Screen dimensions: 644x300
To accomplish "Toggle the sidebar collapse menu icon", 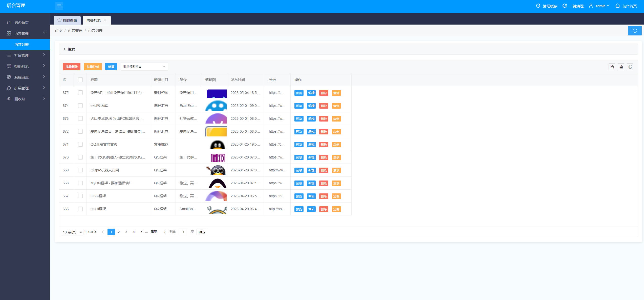I will click(x=59, y=6).
